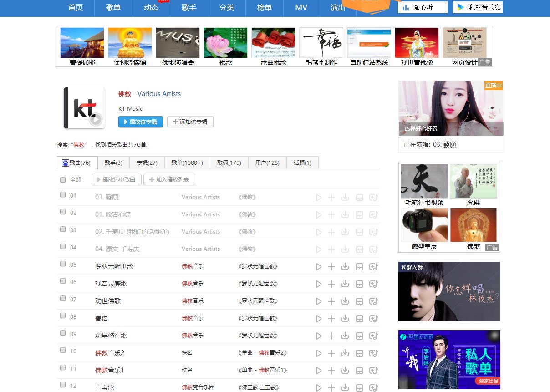This screenshot has height=392, width=550.
Task: Switch to the 专辑(27) tab
Action: 147,163
